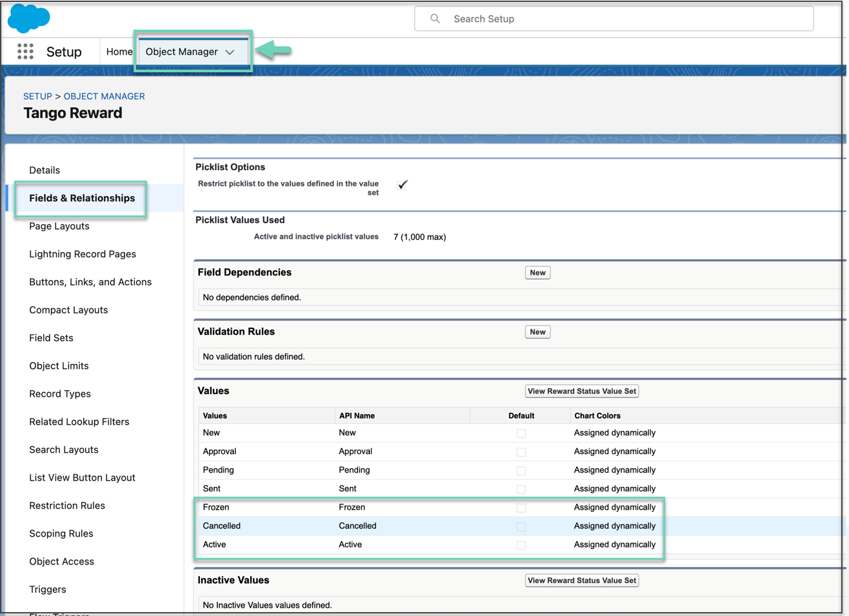Enable Default for the Frozen value

[521, 508]
